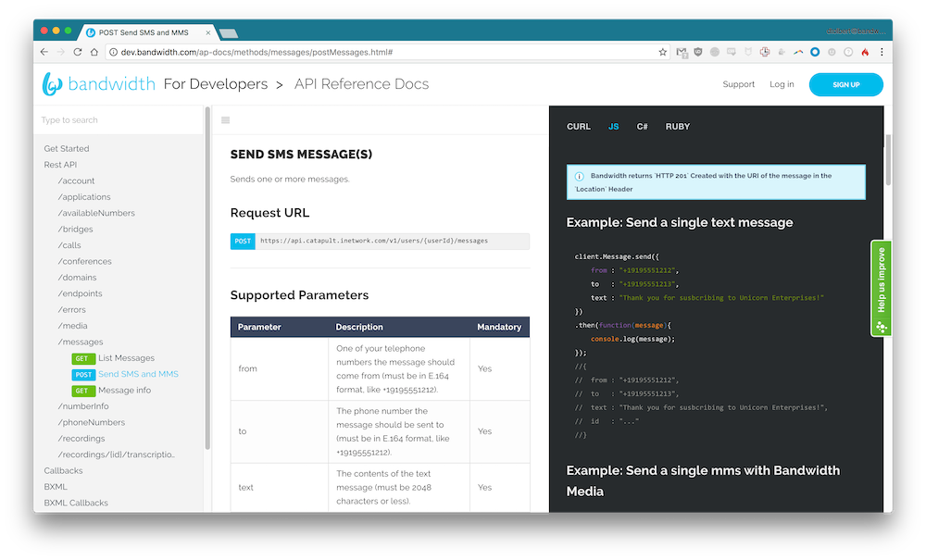View site information icon in address bar
The image size is (926, 560).
coord(113,52)
